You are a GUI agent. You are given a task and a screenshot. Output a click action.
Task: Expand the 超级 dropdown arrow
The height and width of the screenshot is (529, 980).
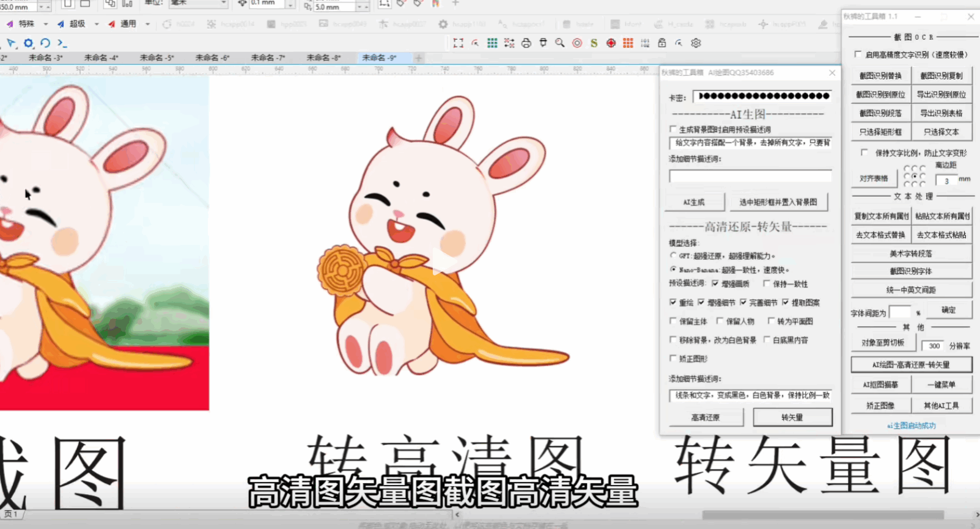(x=96, y=24)
